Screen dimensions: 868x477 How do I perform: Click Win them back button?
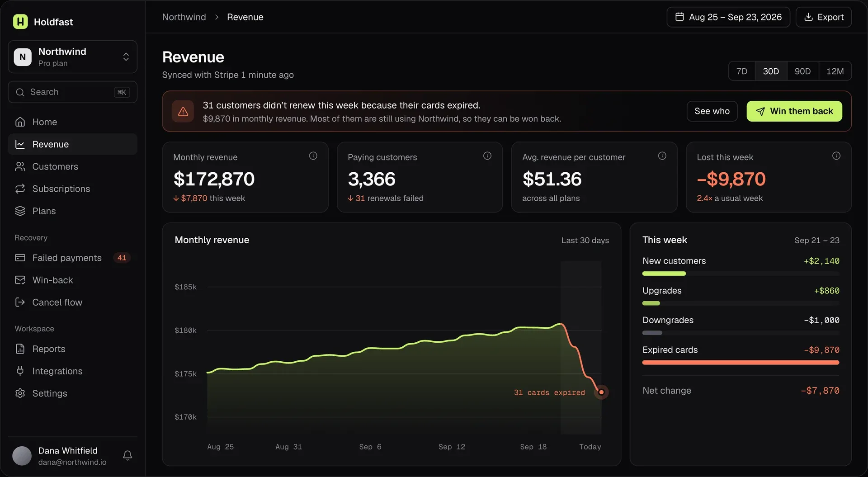(794, 111)
